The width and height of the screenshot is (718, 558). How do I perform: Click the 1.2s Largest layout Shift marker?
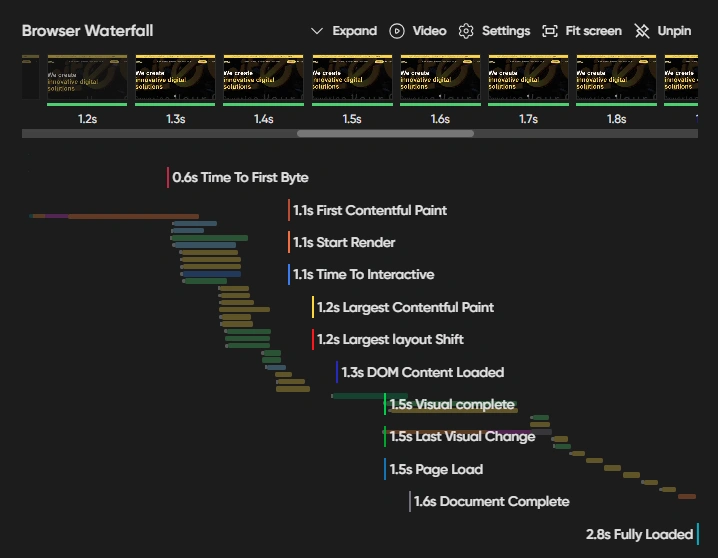point(388,340)
